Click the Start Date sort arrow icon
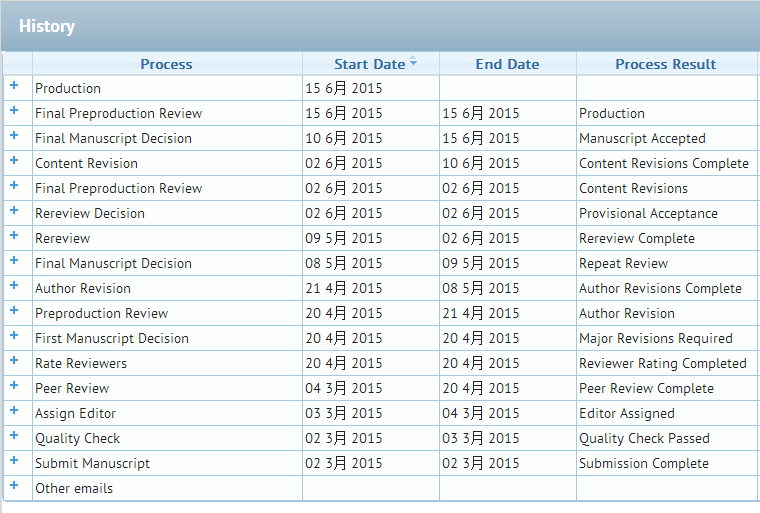 tap(413, 63)
